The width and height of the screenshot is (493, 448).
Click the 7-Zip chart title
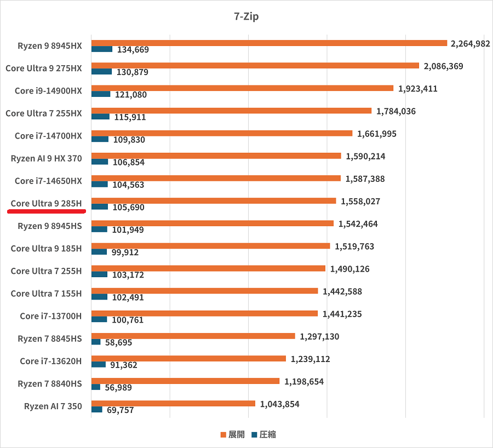click(x=246, y=16)
